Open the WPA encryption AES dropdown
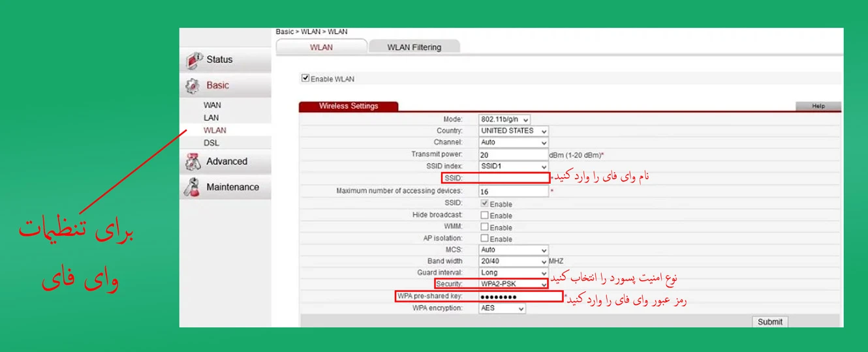Viewport: 868px width, 352px height. pos(502,308)
